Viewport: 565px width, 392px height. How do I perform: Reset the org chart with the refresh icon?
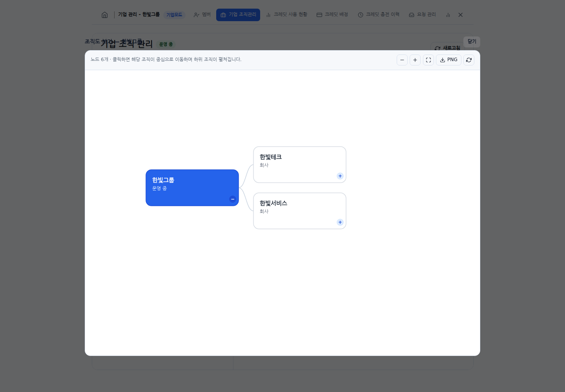coord(469,60)
